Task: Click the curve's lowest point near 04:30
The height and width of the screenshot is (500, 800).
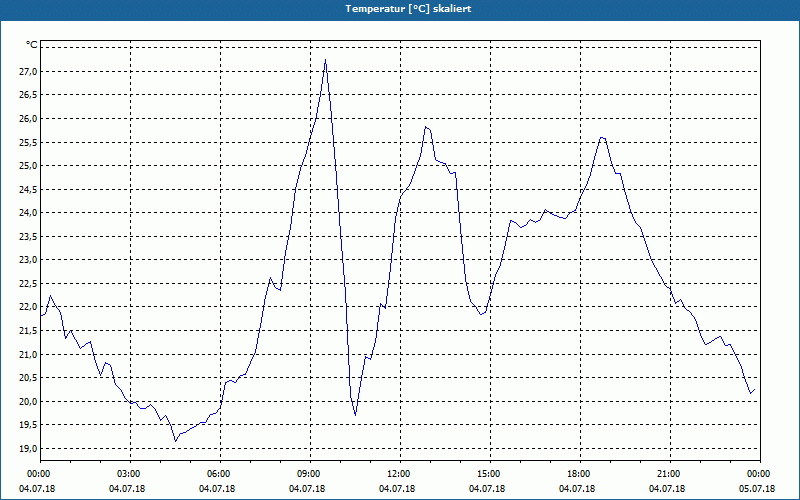Action: (x=175, y=441)
